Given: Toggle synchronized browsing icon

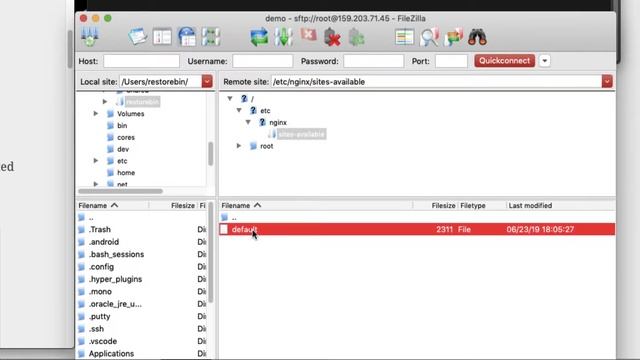Looking at the screenshot, I should pyautogui.click(x=453, y=37).
